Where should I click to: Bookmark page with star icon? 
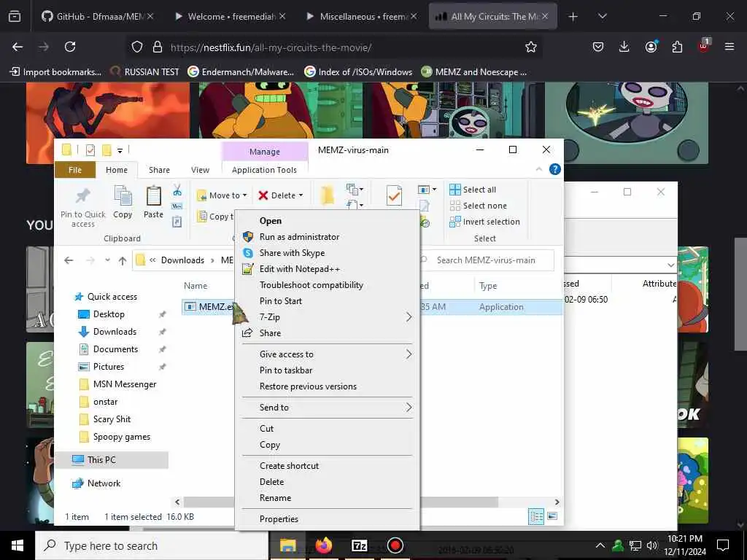pyautogui.click(x=531, y=47)
